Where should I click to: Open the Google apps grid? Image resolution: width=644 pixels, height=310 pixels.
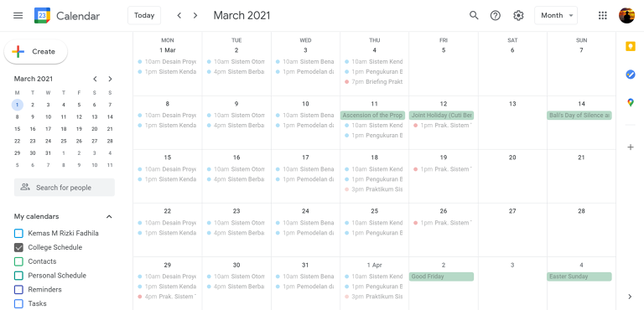(603, 16)
